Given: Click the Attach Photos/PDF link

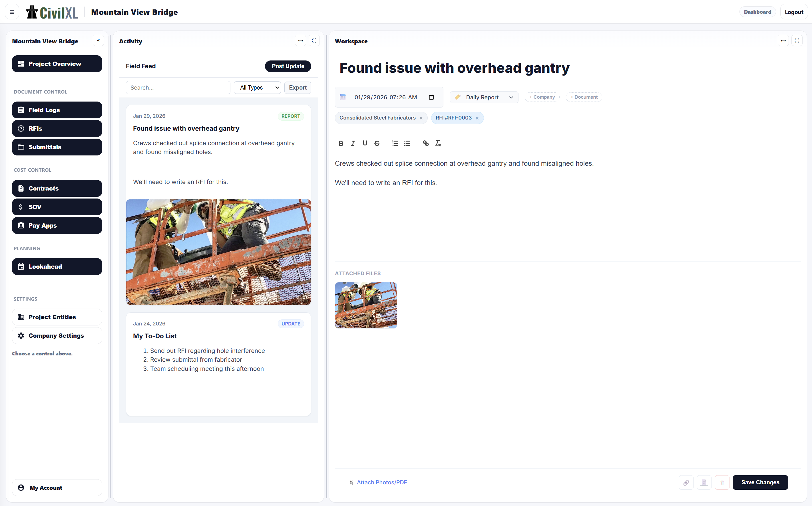Looking at the screenshot, I should coord(381,482).
